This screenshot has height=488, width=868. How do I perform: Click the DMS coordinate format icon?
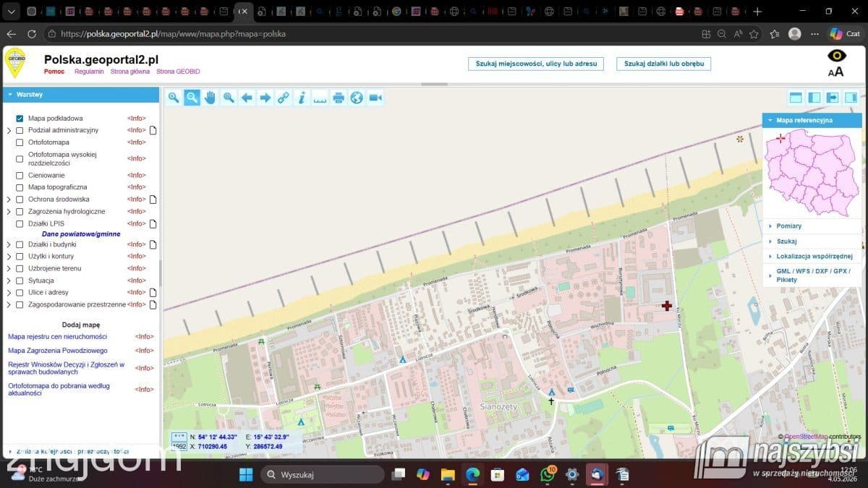click(179, 437)
